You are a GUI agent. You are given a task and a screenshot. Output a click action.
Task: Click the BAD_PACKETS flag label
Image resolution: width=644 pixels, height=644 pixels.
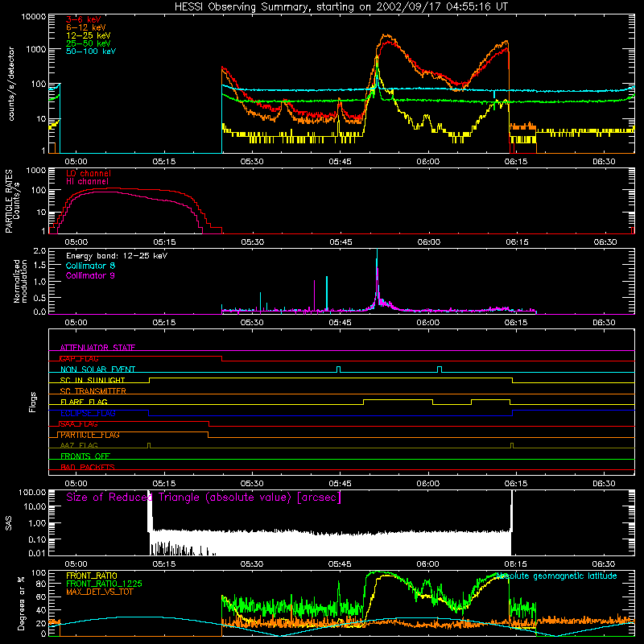[x=88, y=467]
